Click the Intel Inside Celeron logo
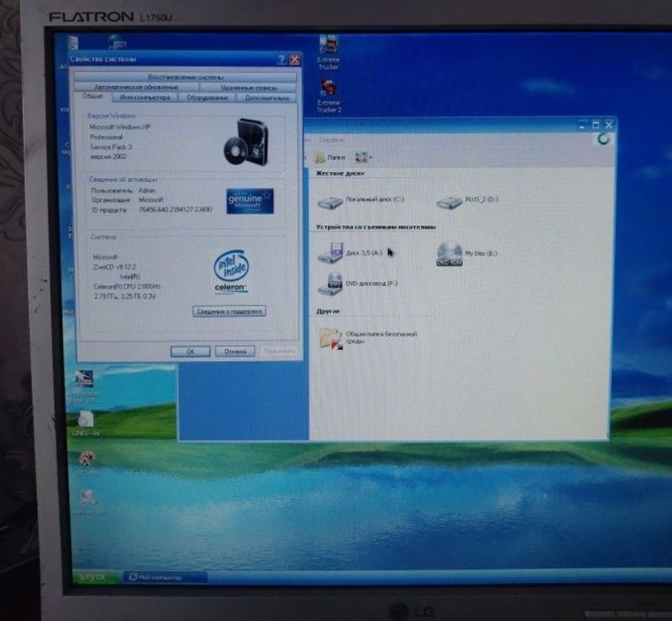This screenshot has height=621, width=672. pyautogui.click(x=231, y=271)
